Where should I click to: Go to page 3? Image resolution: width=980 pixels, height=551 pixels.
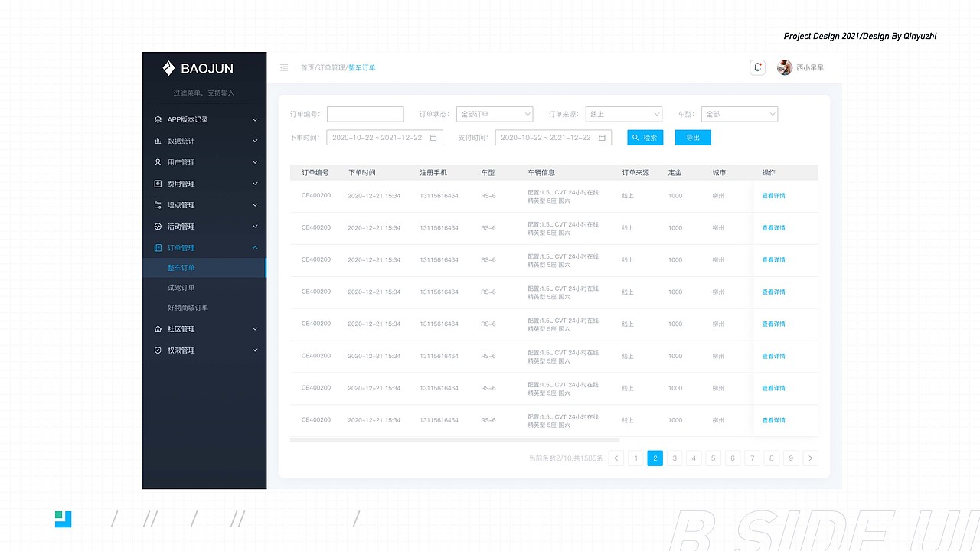(x=675, y=458)
